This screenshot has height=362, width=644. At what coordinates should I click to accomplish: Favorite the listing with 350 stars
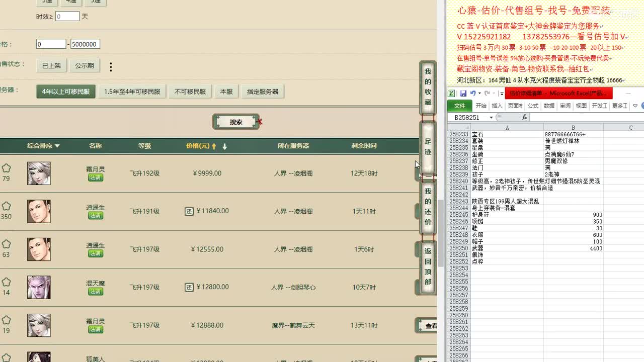click(x=6, y=206)
